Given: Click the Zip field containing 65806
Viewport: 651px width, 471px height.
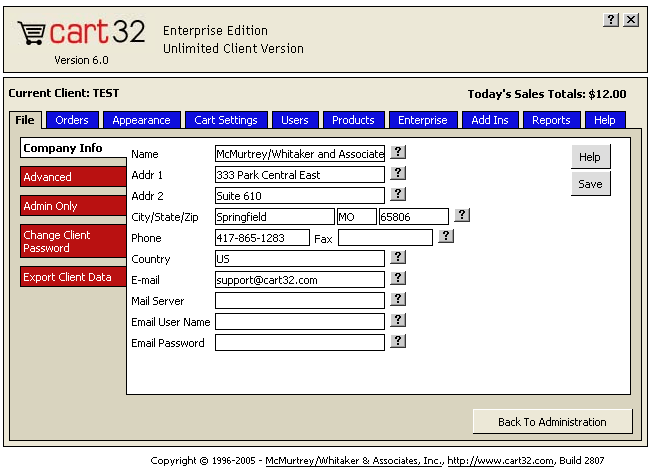Looking at the screenshot, I should (x=414, y=217).
